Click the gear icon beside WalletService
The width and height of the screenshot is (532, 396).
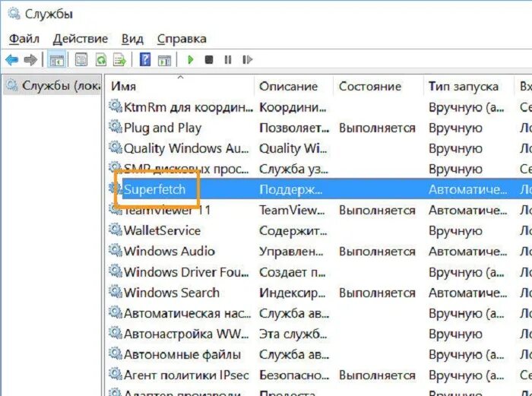pyautogui.click(x=116, y=230)
